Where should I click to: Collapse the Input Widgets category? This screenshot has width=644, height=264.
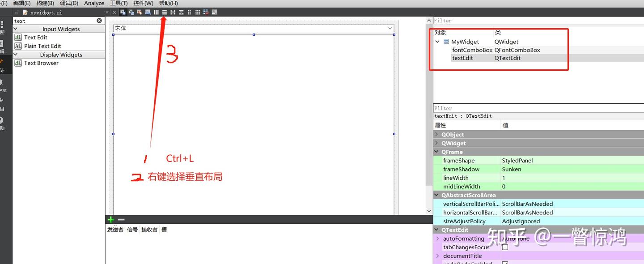[16, 29]
